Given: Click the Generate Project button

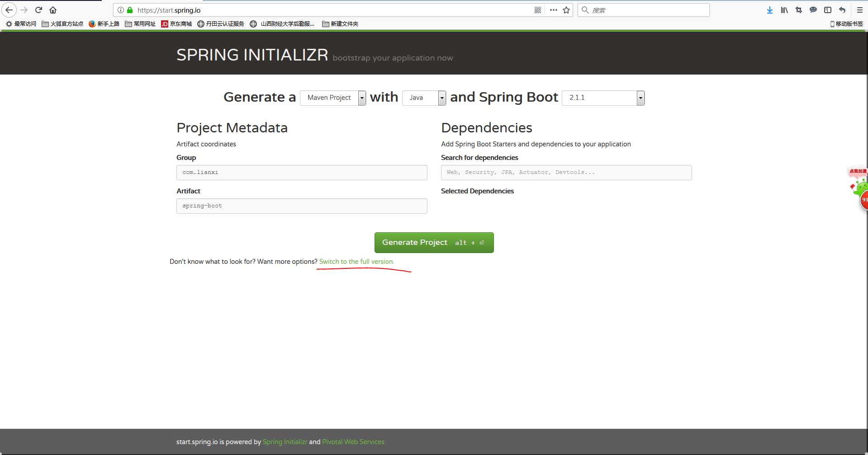Looking at the screenshot, I should 434,243.
